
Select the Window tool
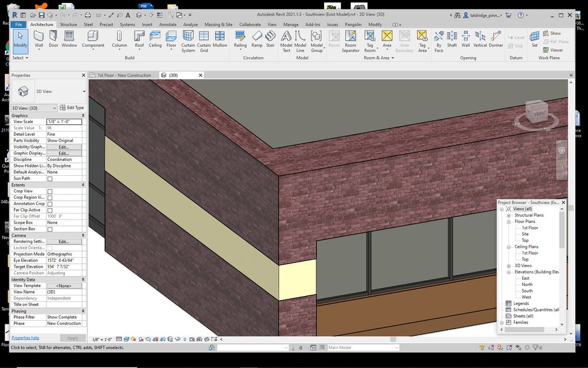pyautogui.click(x=69, y=39)
